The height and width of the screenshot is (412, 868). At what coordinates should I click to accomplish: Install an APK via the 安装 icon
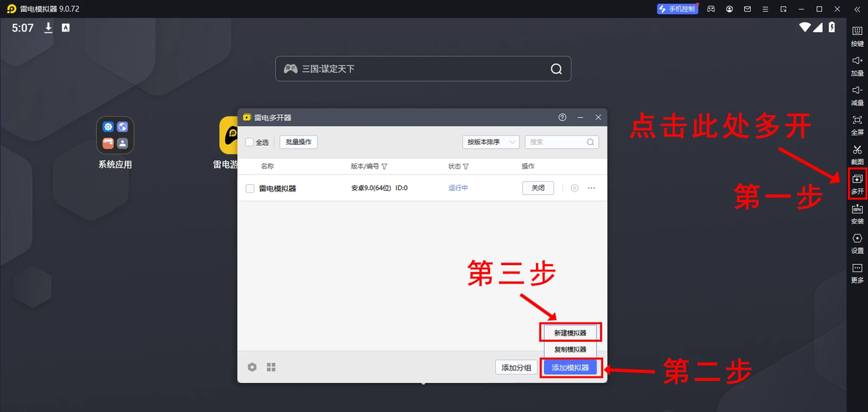(857, 214)
